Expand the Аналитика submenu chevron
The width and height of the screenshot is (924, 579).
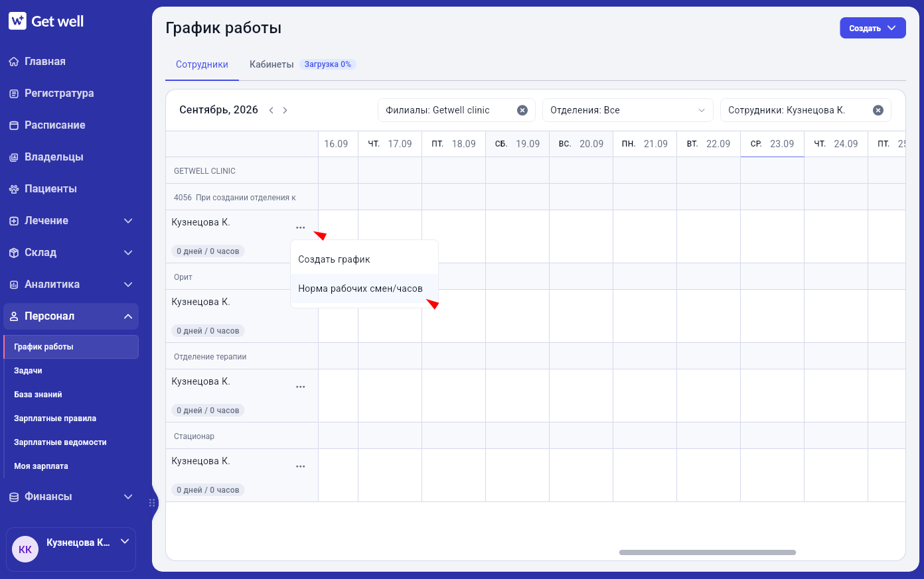point(128,285)
